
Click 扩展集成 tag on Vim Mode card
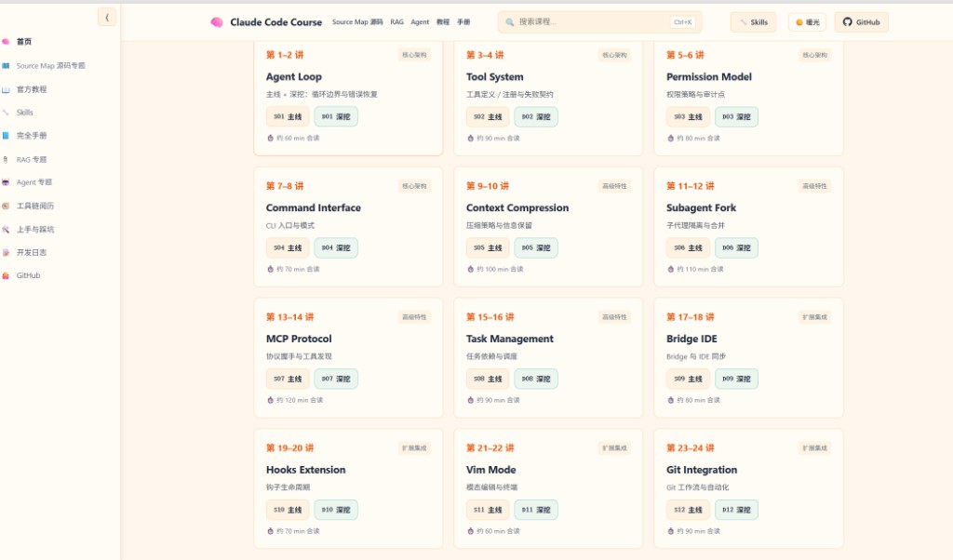614,448
